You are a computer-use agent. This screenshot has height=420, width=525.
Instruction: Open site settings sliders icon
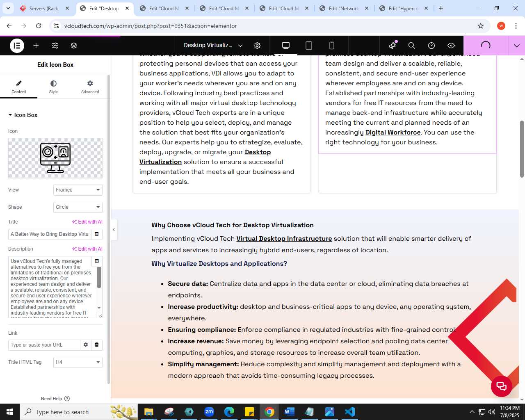click(x=55, y=46)
